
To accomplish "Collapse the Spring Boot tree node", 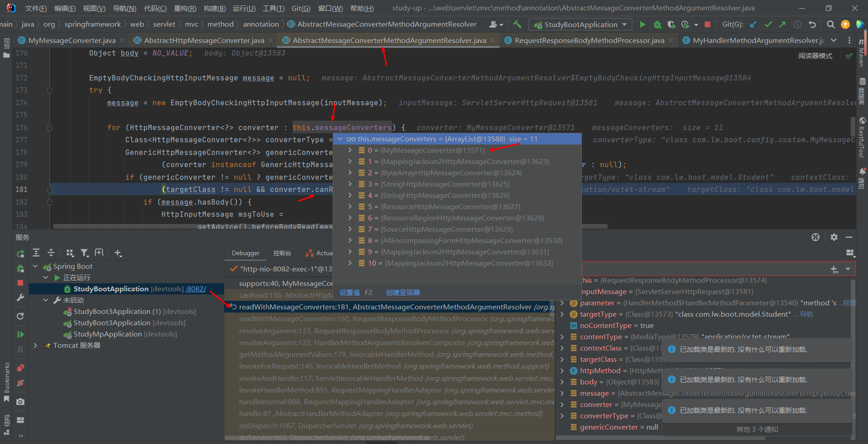I will (x=35, y=266).
